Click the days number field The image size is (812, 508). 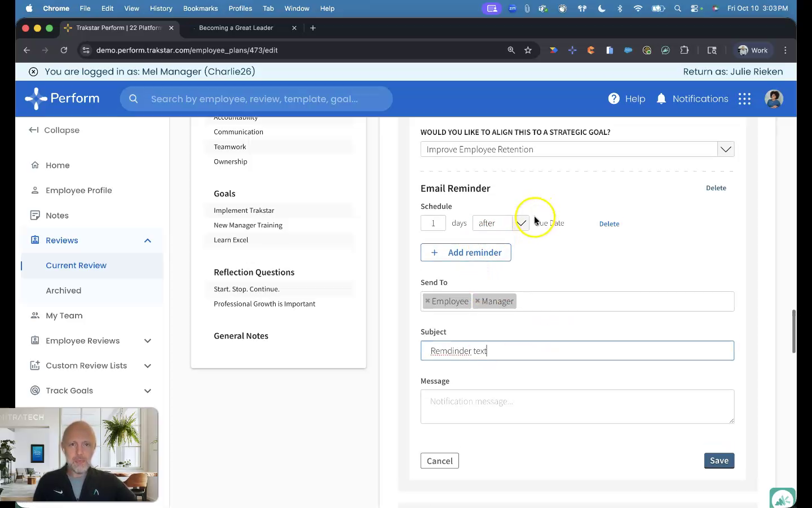coord(433,223)
